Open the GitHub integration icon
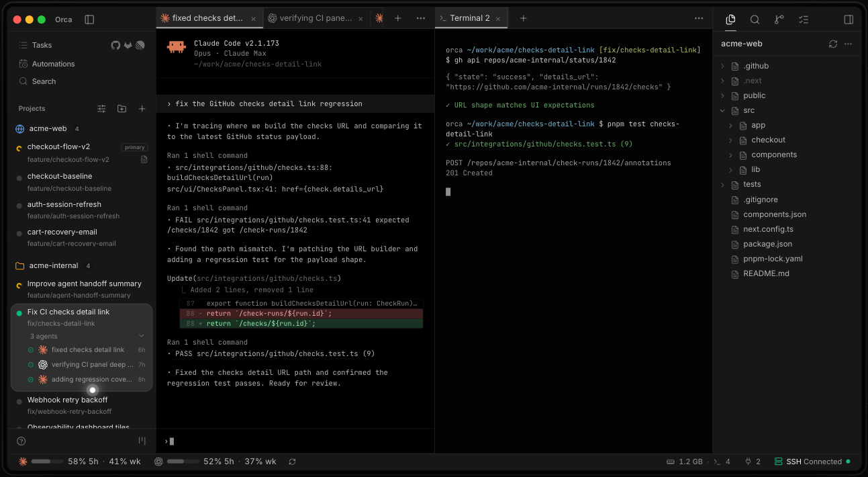868x477 pixels. pyautogui.click(x=115, y=45)
